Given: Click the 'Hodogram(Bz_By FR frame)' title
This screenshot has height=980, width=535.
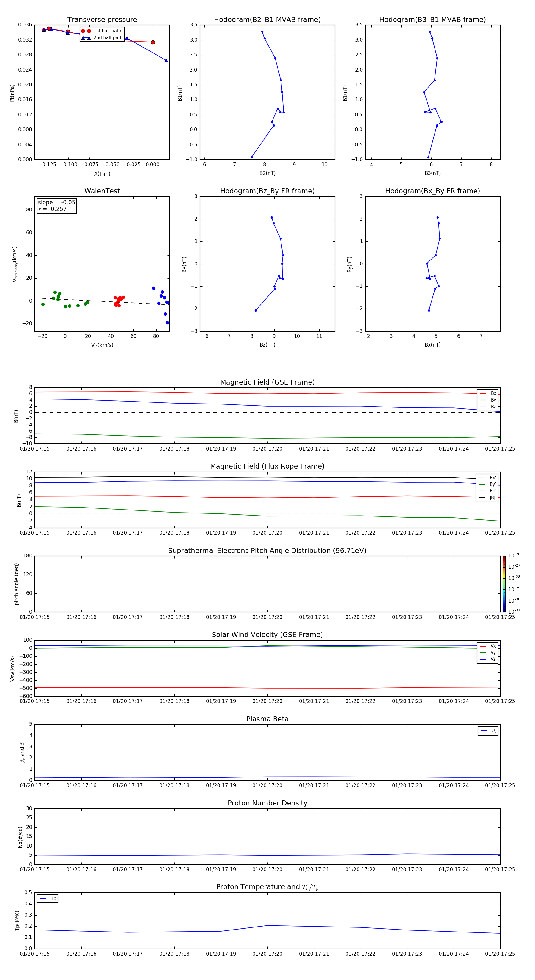Looking at the screenshot, I should point(267,191).
